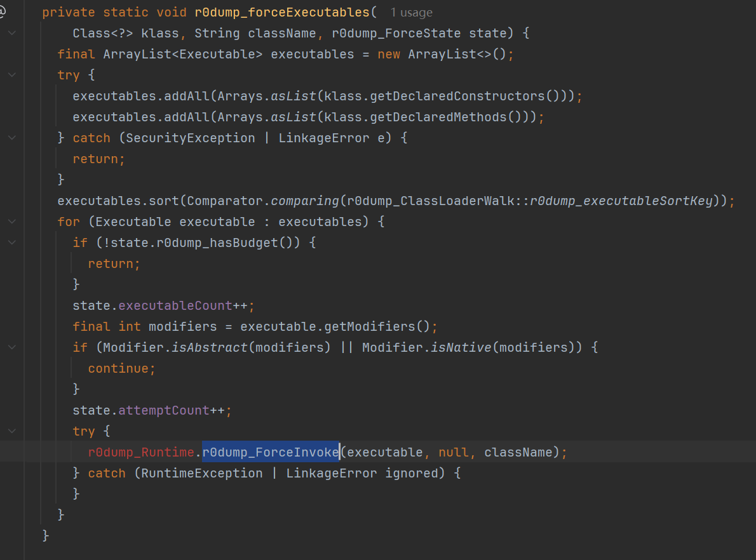Place cursor on executableCount field
This screenshot has width=756, height=560.
tap(175, 306)
